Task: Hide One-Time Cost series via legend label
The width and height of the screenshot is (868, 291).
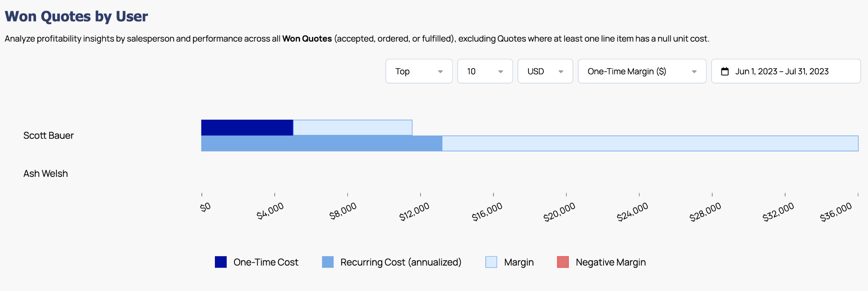Action: 266,262
